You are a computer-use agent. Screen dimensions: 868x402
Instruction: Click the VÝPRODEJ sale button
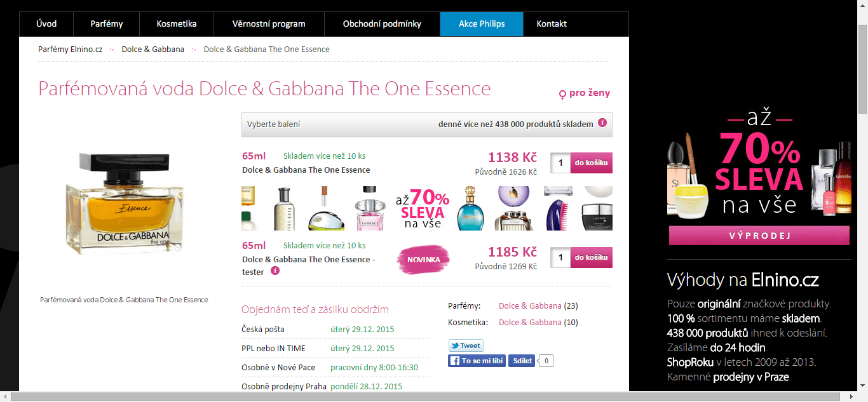pyautogui.click(x=759, y=236)
